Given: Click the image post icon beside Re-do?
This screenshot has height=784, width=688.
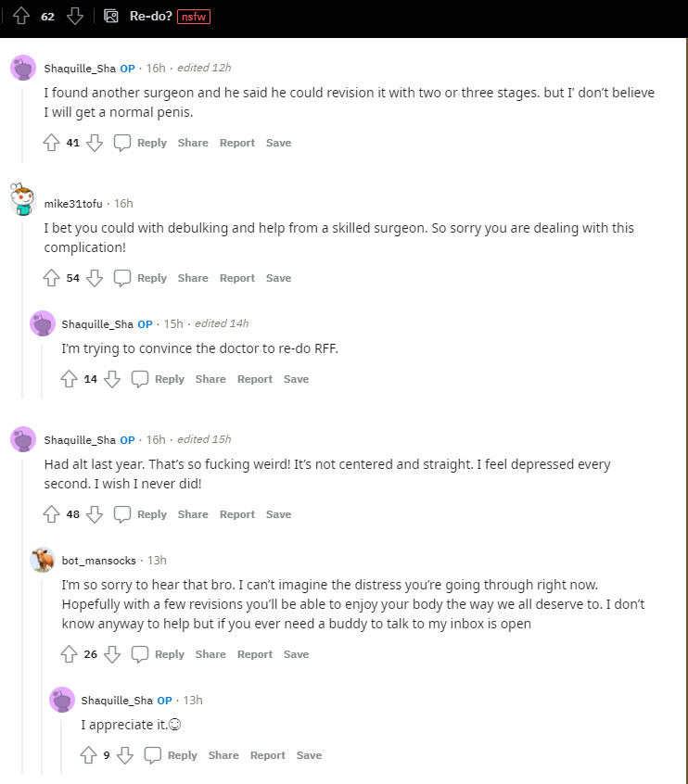Looking at the screenshot, I should click(x=111, y=16).
